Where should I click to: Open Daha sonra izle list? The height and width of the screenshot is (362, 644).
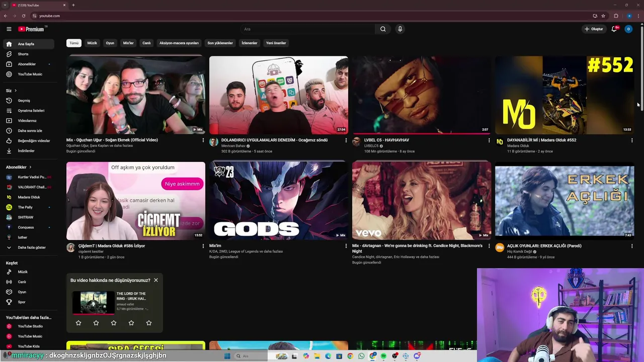click(28, 131)
